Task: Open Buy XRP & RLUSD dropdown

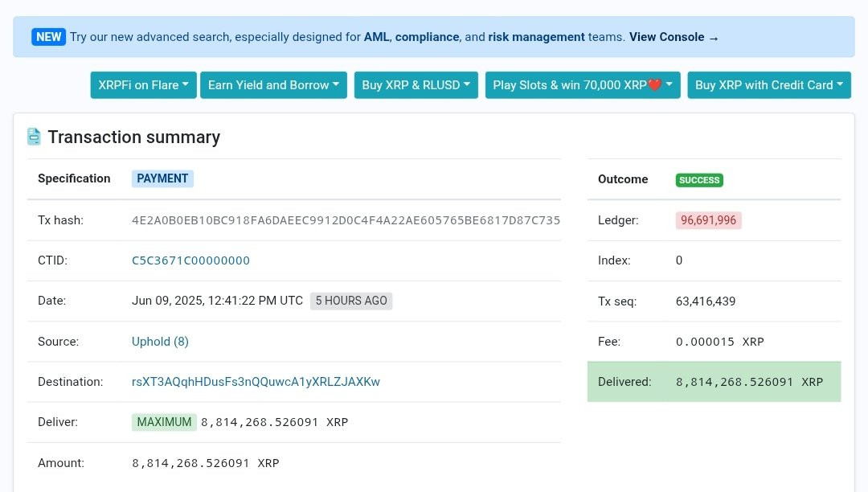Action: pyautogui.click(x=416, y=85)
